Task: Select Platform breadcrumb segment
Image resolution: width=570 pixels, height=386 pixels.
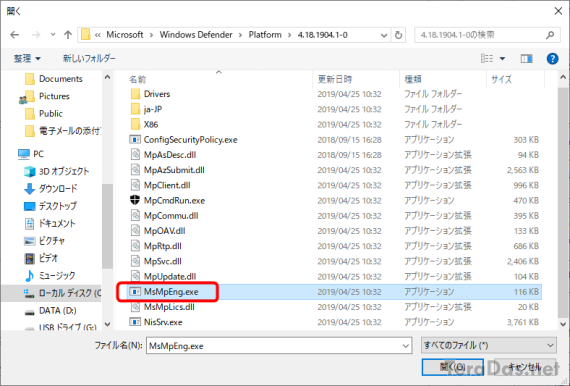Action: (x=265, y=35)
